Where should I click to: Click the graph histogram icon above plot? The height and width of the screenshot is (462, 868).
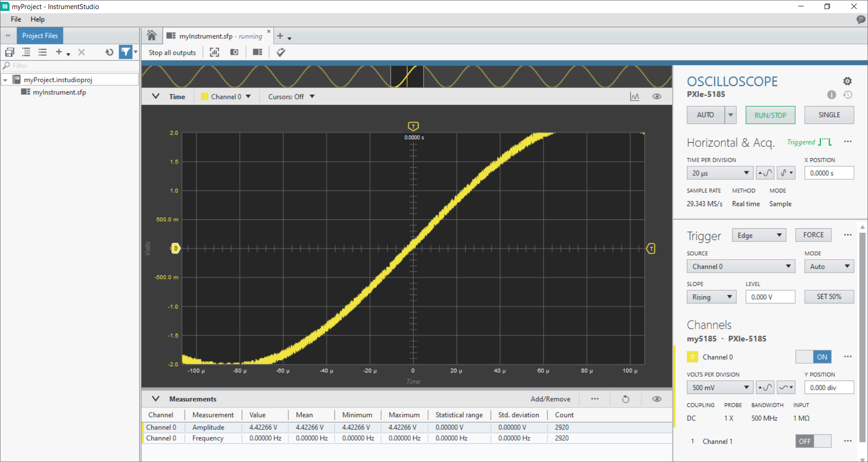[635, 96]
